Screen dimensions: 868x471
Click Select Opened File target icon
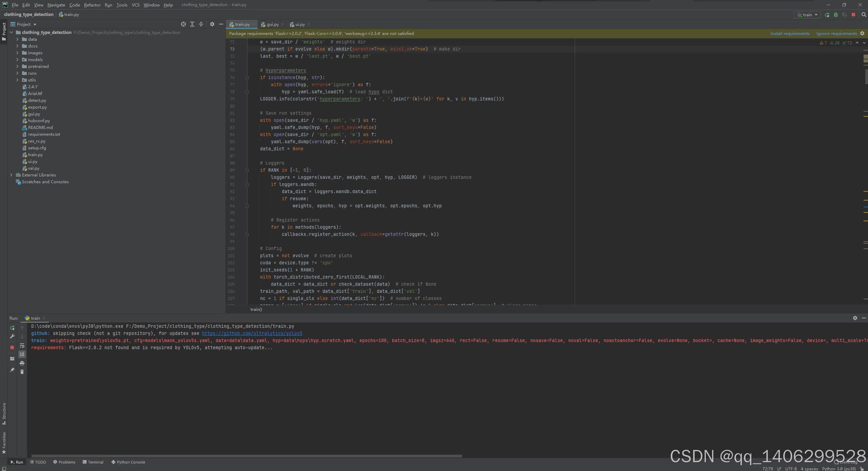click(183, 24)
